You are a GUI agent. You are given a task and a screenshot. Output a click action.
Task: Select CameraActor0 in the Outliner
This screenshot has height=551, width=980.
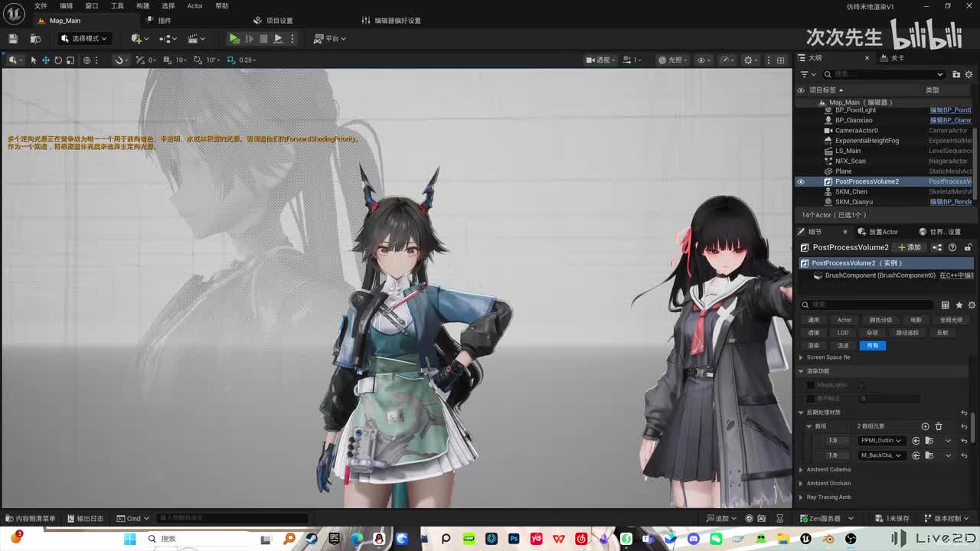pos(856,130)
